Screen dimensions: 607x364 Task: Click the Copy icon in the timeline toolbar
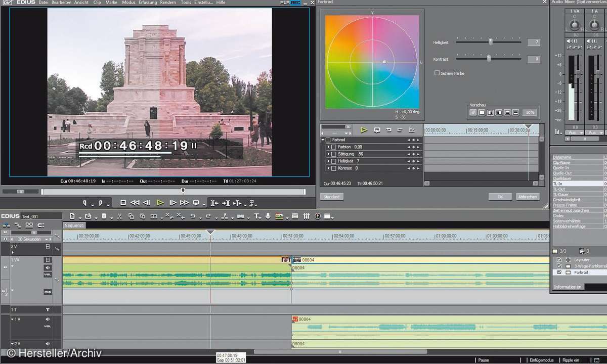[x=131, y=216]
